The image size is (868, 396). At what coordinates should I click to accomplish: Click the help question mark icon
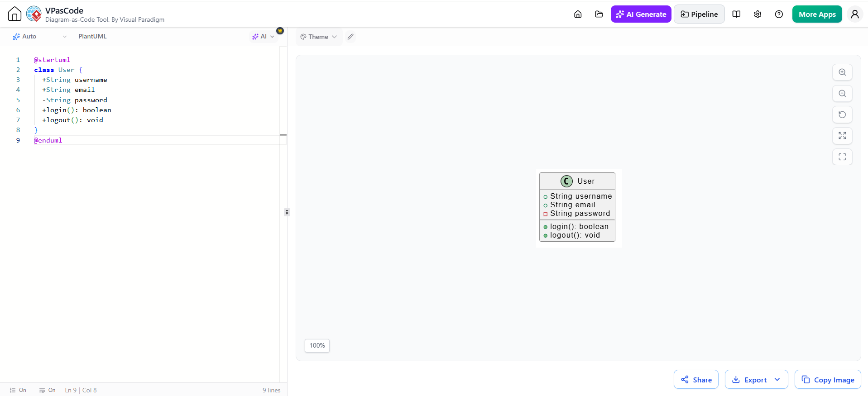pos(779,14)
